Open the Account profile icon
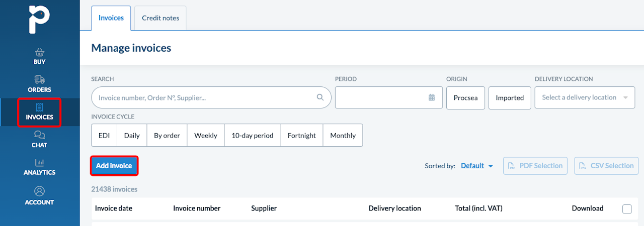The height and width of the screenshot is (226, 644). coord(39,191)
